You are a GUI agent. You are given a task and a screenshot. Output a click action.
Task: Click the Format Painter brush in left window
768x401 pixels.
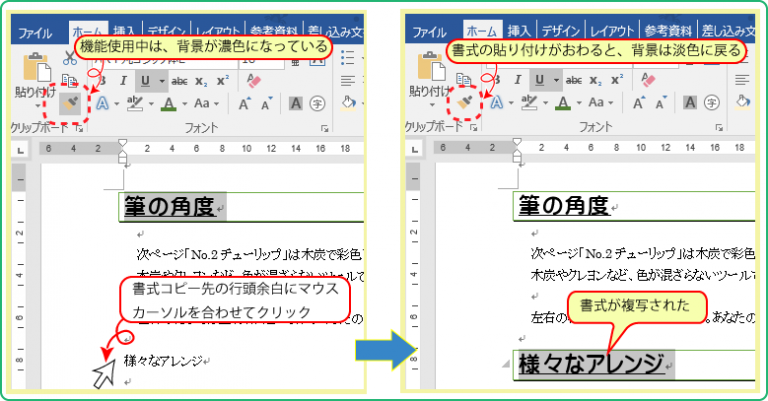coord(70,103)
